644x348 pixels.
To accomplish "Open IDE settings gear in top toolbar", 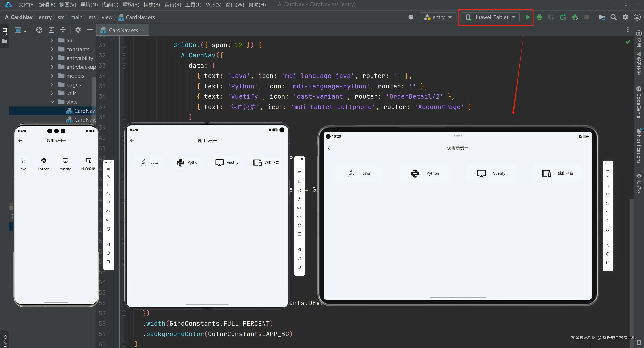I will point(625,17).
